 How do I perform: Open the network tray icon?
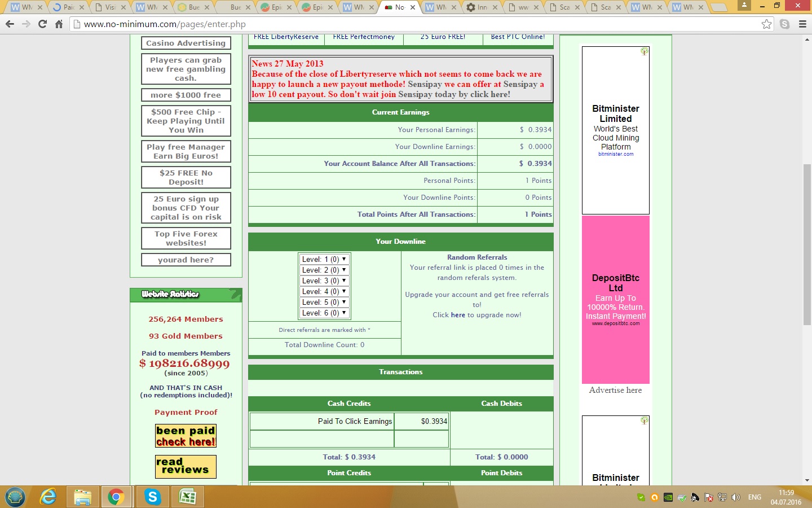click(722, 497)
